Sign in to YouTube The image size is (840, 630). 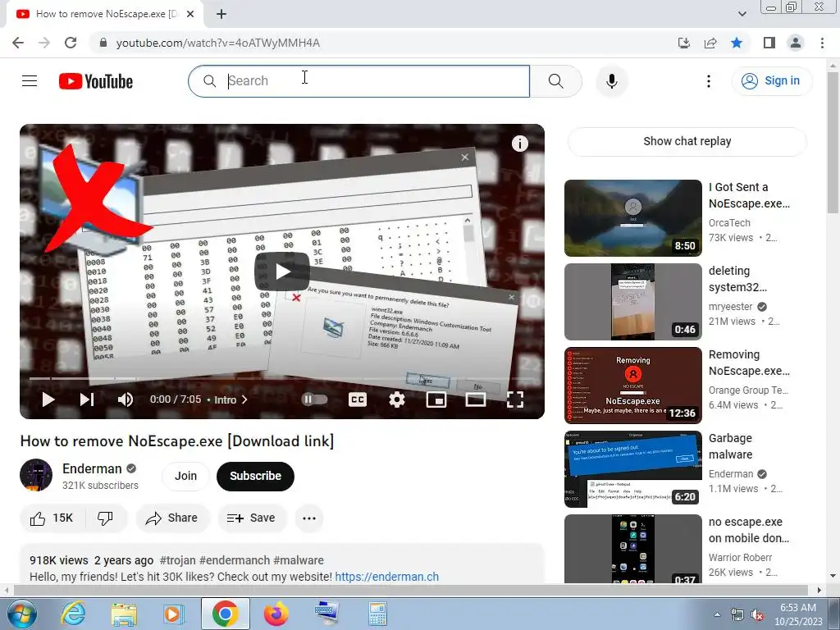[x=772, y=81]
